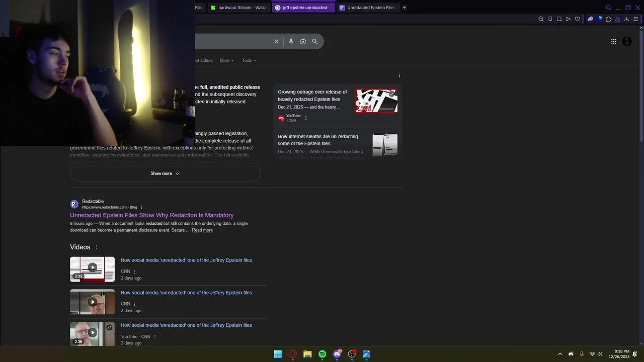Viewport: 644px width, 362px height.
Task: Open new tab with plus button
Action: (404, 8)
